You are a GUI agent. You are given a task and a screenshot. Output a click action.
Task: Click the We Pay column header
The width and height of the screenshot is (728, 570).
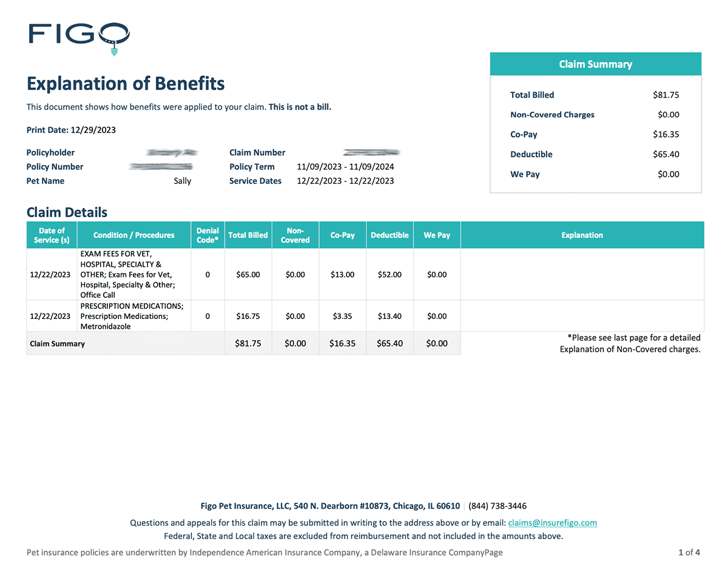click(437, 235)
